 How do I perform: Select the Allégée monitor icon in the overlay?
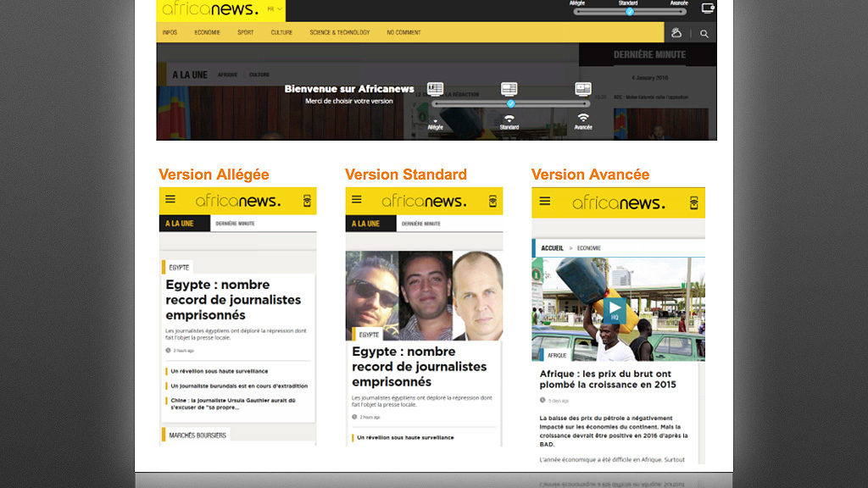coord(436,89)
